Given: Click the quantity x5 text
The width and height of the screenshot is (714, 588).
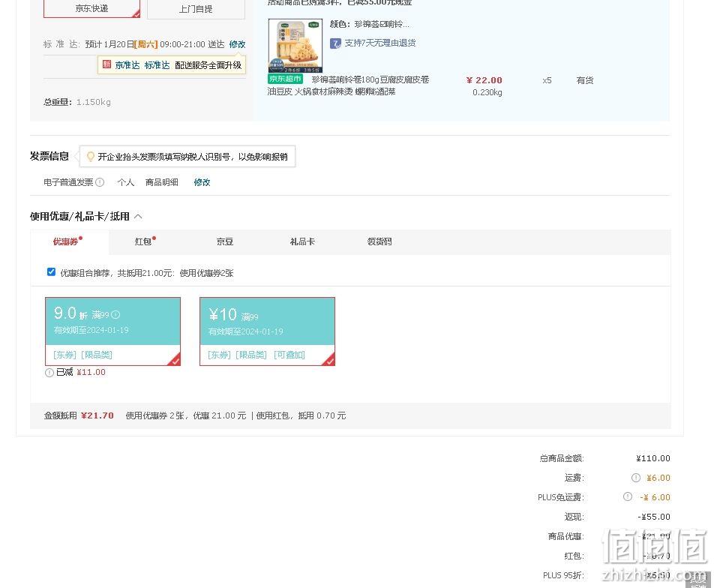Looking at the screenshot, I should click(x=547, y=80).
